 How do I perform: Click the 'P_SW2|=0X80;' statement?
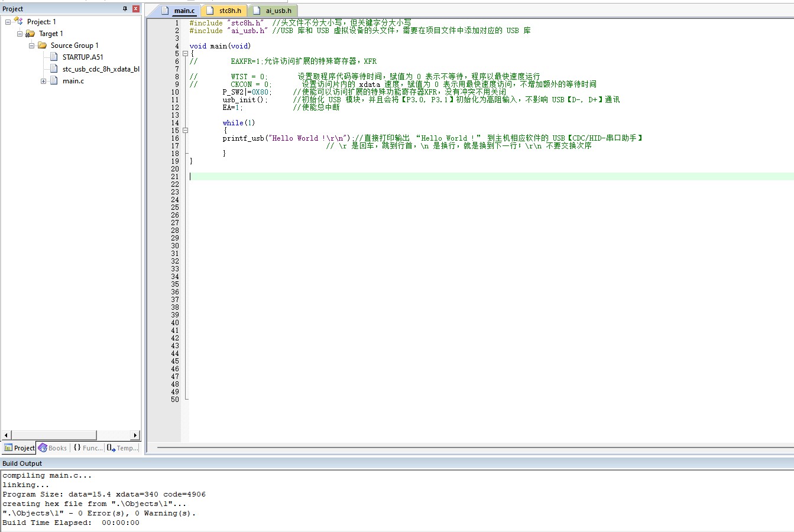tap(247, 92)
